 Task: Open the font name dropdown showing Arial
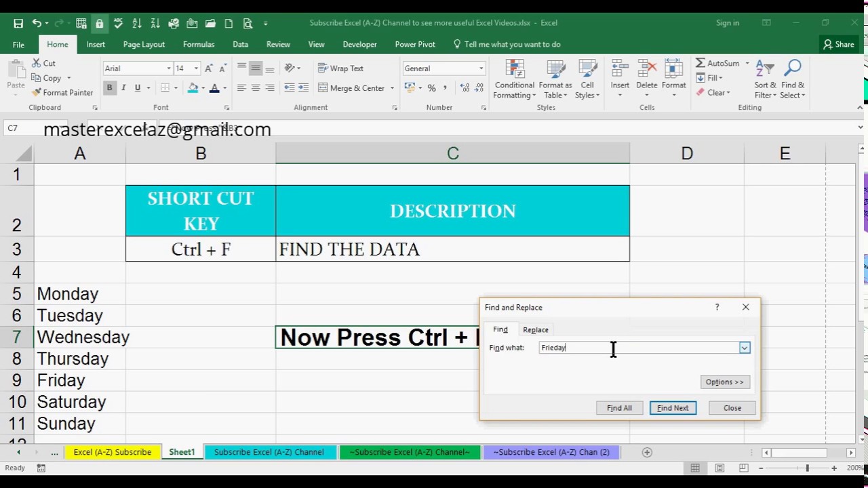tap(169, 68)
